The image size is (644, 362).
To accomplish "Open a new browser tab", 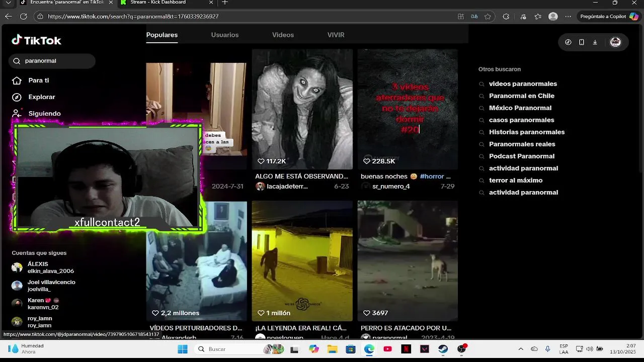I will pos(225,3).
